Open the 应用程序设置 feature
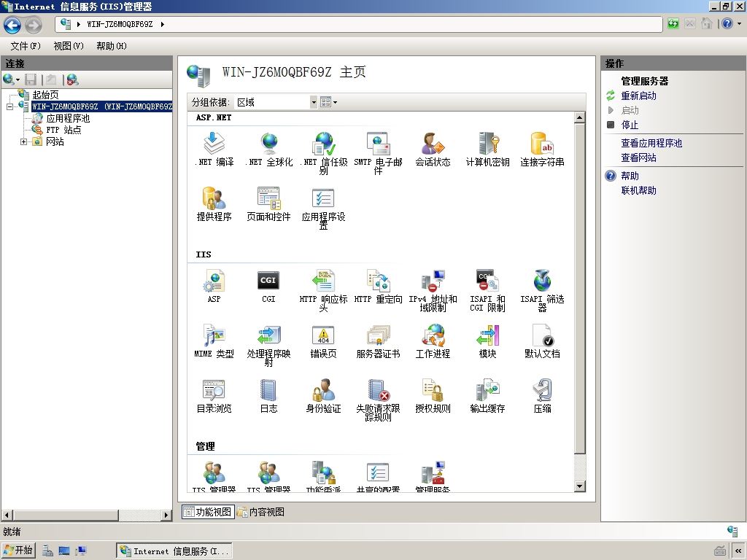 (323, 208)
